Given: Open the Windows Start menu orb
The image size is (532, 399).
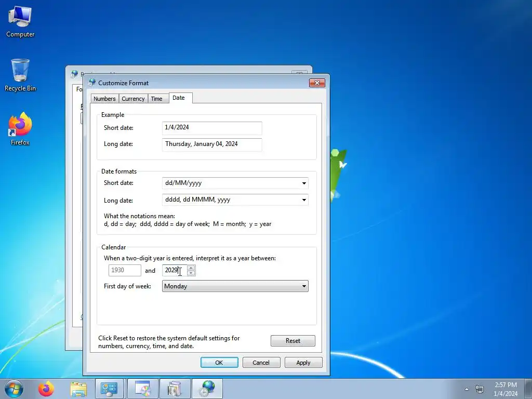Looking at the screenshot, I should [14, 389].
